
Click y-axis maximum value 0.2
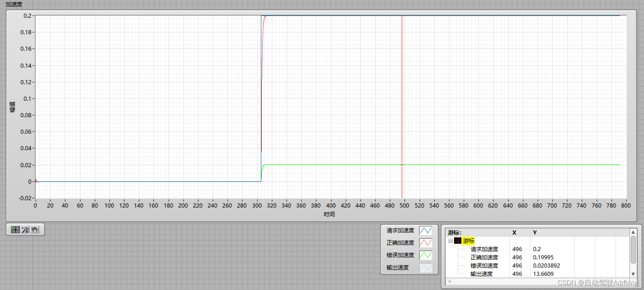[28, 16]
